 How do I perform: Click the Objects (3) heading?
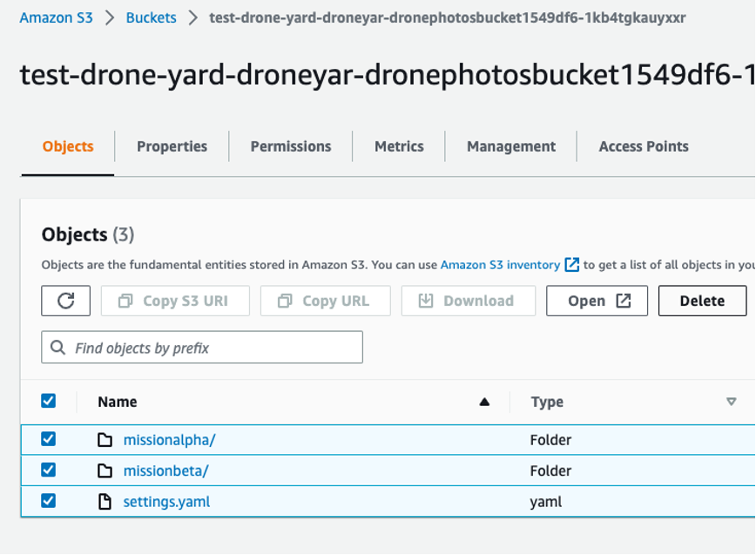88,234
